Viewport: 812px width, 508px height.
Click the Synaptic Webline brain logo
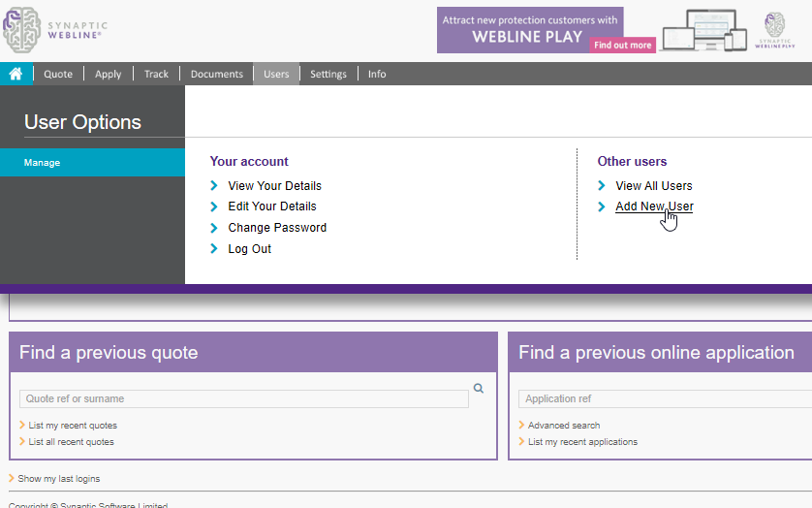(x=21, y=30)
